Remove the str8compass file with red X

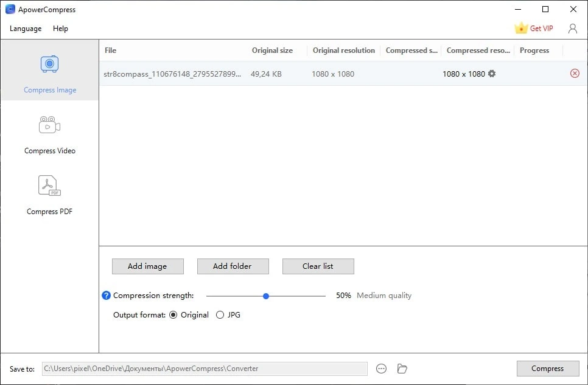click(575, 74)
